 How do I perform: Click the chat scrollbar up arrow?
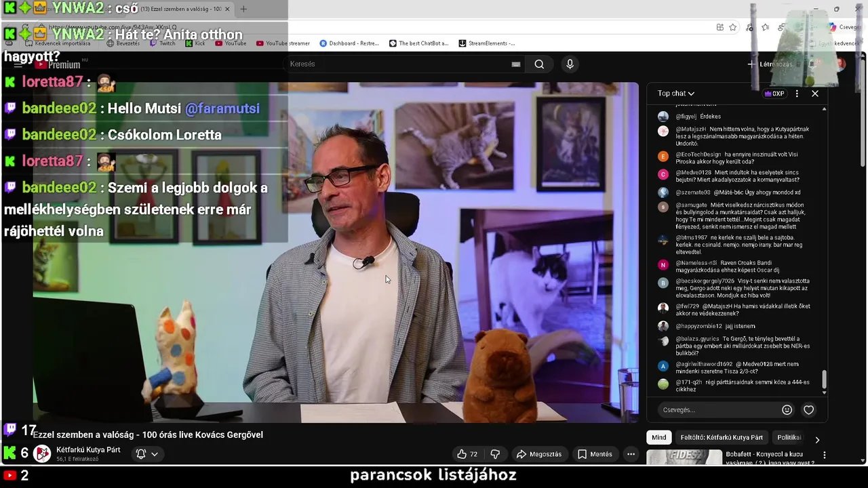[825, 108]
